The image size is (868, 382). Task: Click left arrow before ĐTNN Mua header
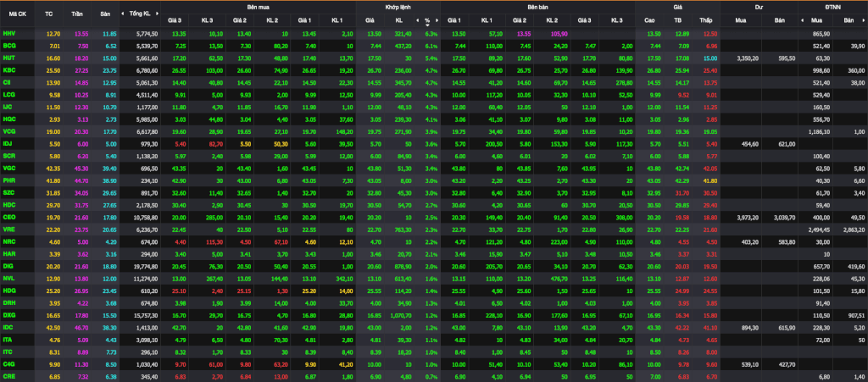pos(802,20)
